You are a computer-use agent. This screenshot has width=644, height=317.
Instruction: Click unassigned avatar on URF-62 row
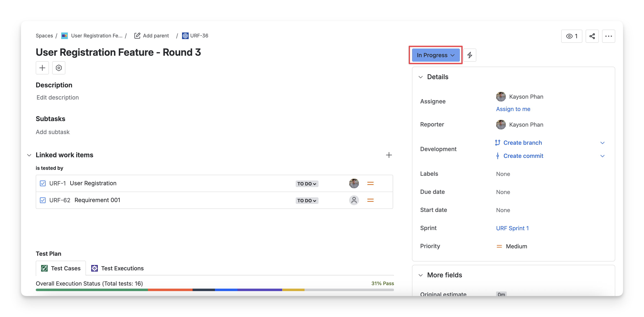(354, 200)
